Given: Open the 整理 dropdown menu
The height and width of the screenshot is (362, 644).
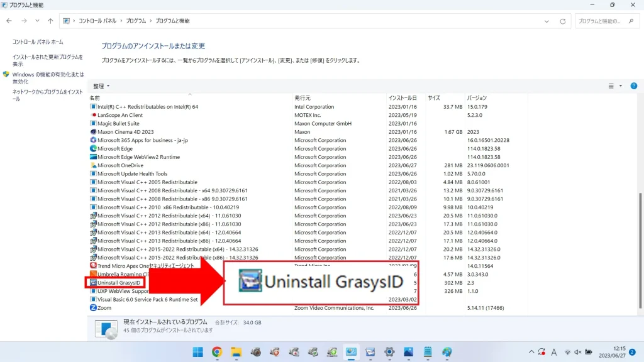Looking at the screenshot, I should click(x=101, y=86).
